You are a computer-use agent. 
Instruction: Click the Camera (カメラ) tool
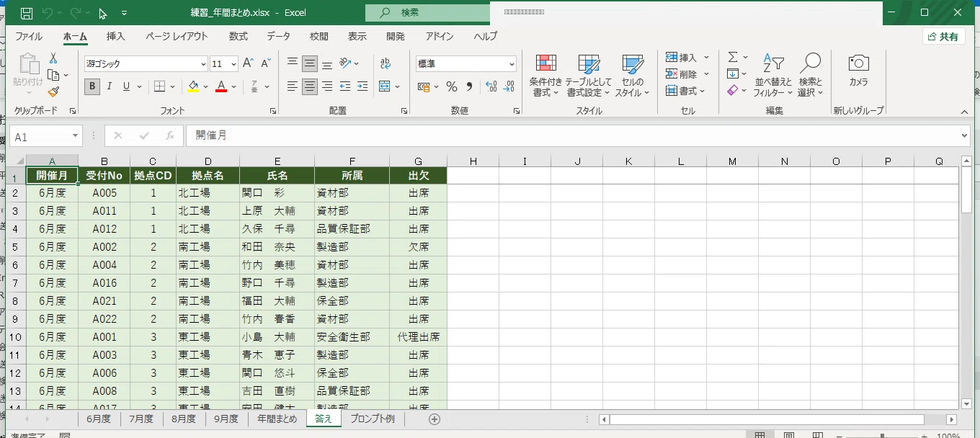(x=858, y=71)
